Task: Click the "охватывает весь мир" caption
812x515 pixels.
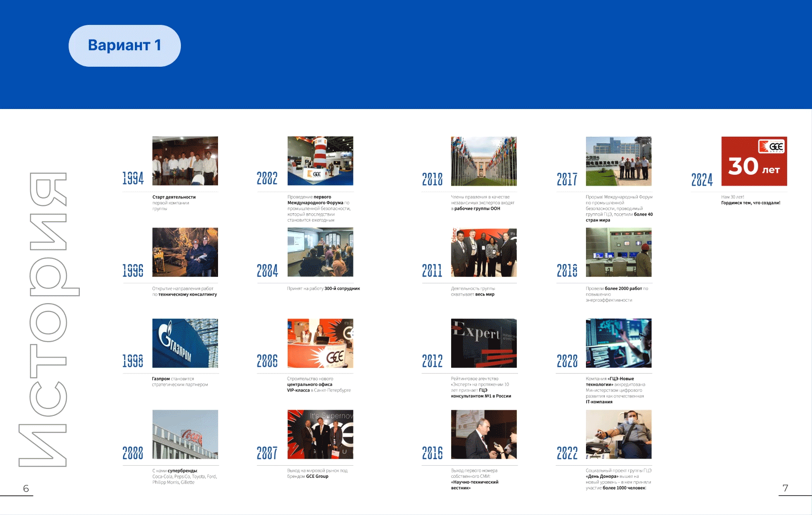Action: pyautogui.click(x=473, y=292)
